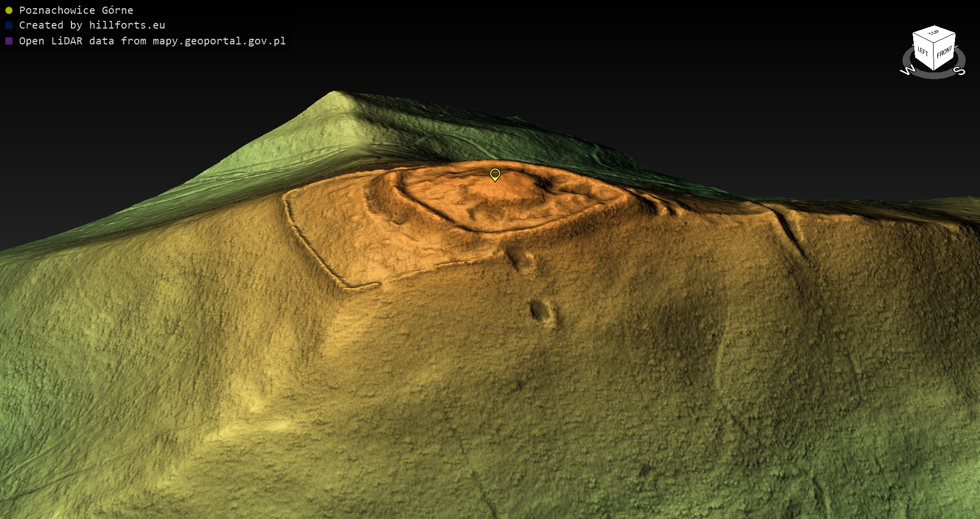Switch to FRONT view on the cube

click(x=944, y=52)
